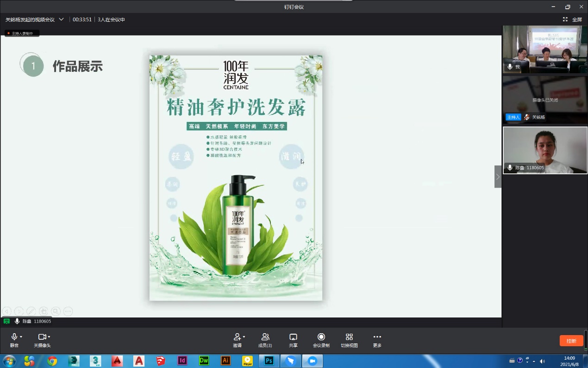Open Adobe Dreamweaver from the taskbar

pyautogui.click(x=204, y=361)
